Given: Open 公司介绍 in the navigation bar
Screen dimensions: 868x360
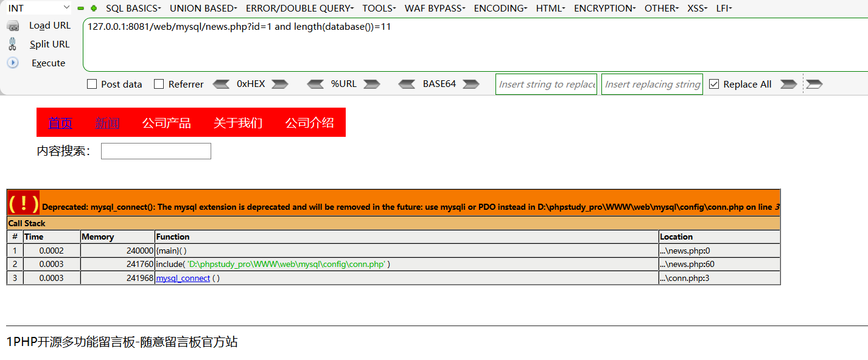Looking at the screenshot, I should pos(310,123).
